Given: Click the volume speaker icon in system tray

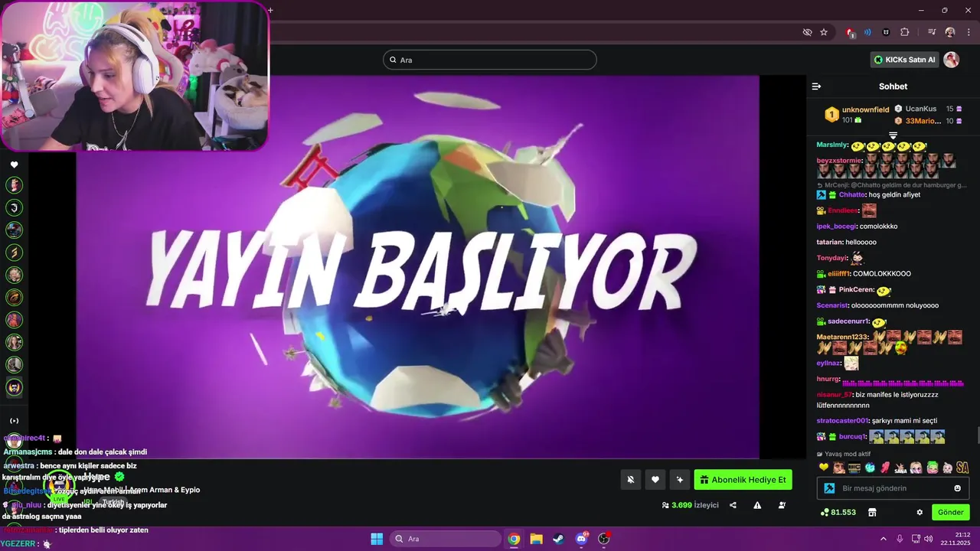Looking at the screenshot, I should point(928,539).
